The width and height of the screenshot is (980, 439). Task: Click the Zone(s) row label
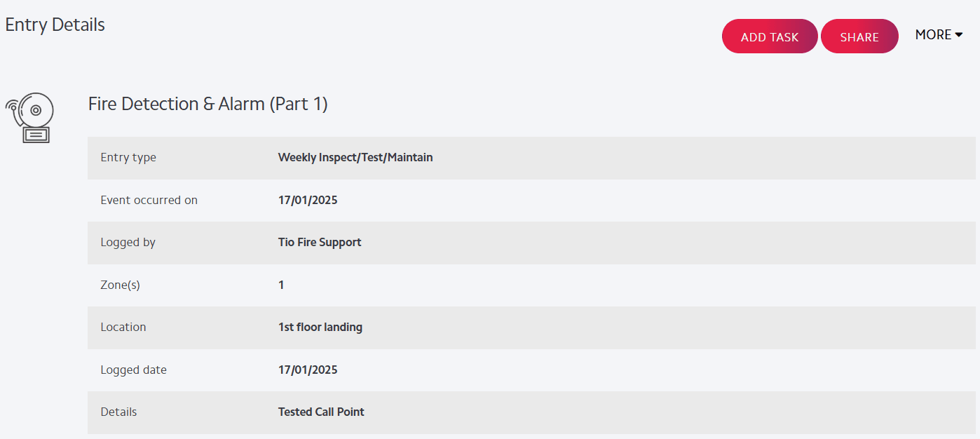click(x=120, y=285)
